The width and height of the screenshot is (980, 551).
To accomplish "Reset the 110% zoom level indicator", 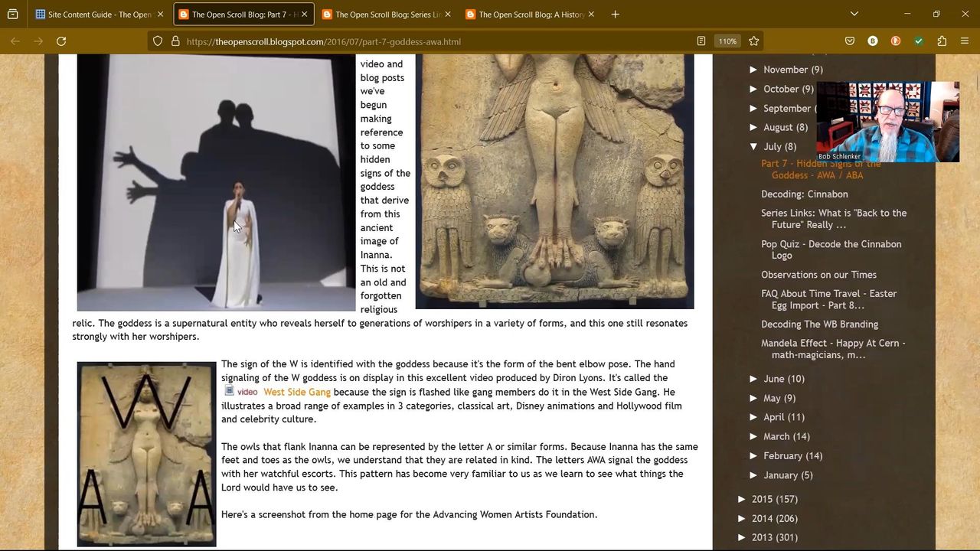I will (x=727, y=41).
